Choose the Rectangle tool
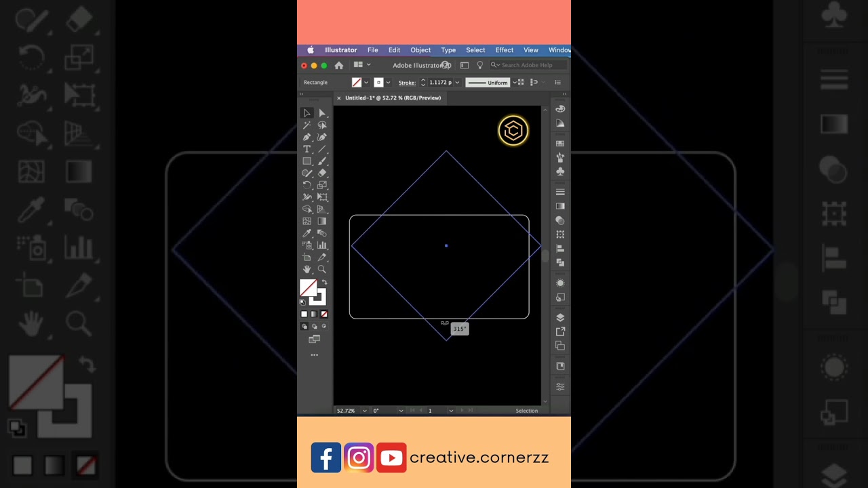This screenshot has height=488, width=868. point(307,161)
